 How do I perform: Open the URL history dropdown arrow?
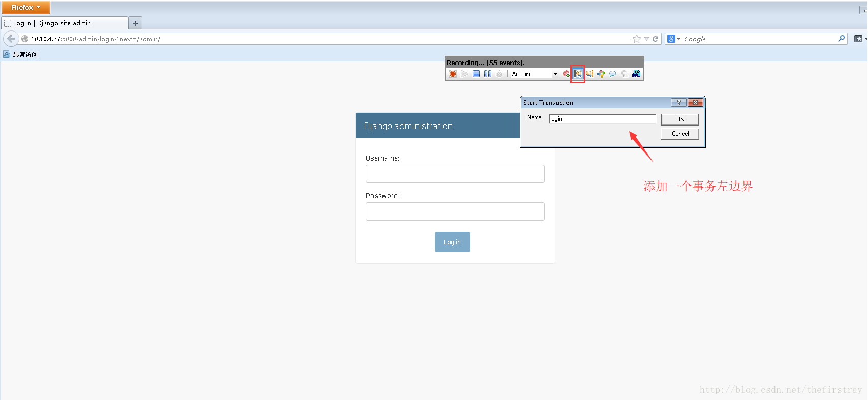click(x=646, y=39)
